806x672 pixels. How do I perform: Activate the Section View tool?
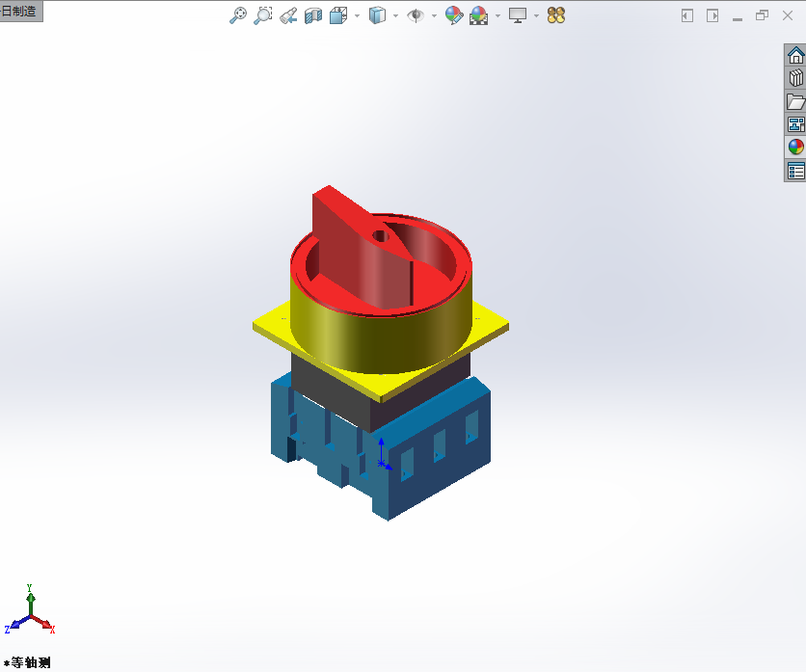(313, 15)
